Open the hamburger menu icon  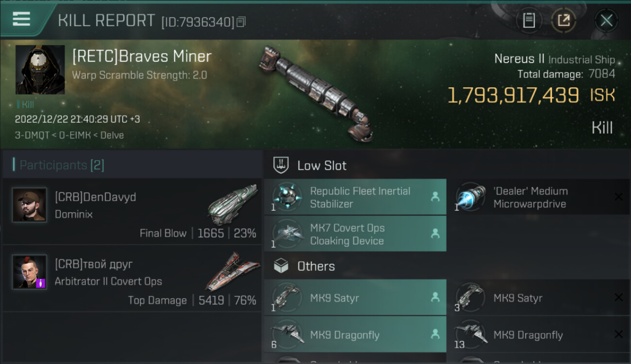tap(22, 19)
